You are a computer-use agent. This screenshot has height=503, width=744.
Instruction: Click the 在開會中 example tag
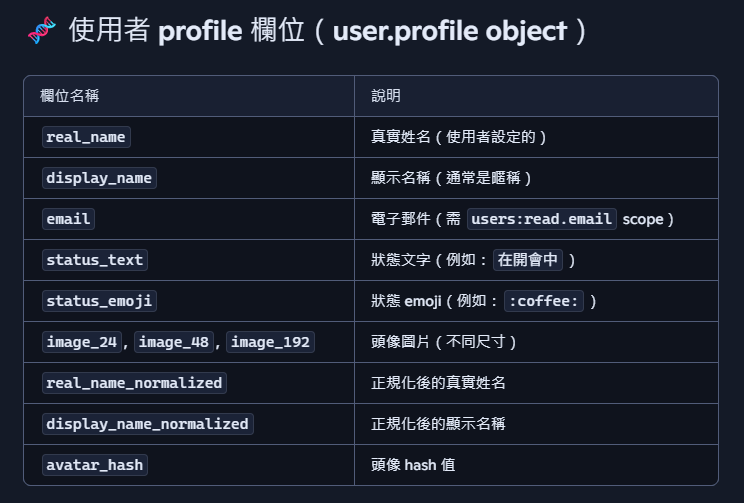point(528,260)
